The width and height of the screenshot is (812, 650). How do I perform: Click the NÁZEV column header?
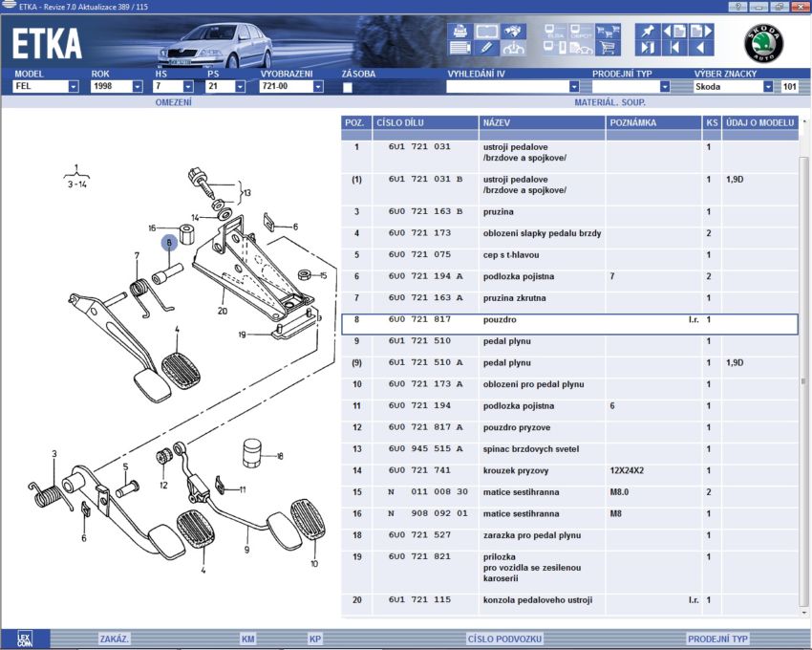(x=542, y=123)
